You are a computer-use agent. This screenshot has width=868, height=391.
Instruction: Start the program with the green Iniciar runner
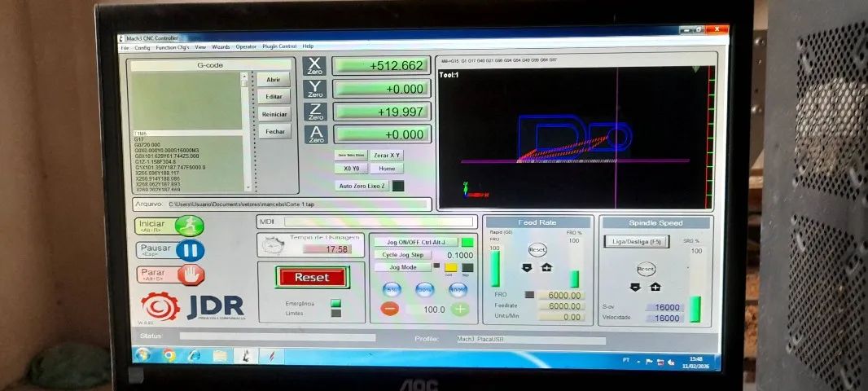[x=190, y=226]
